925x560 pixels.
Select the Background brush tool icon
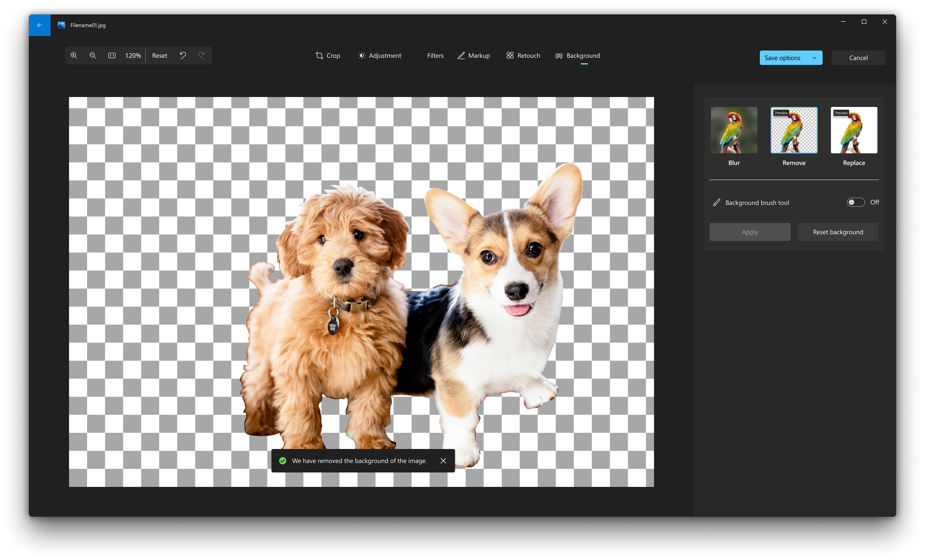(x=717, y=203)
